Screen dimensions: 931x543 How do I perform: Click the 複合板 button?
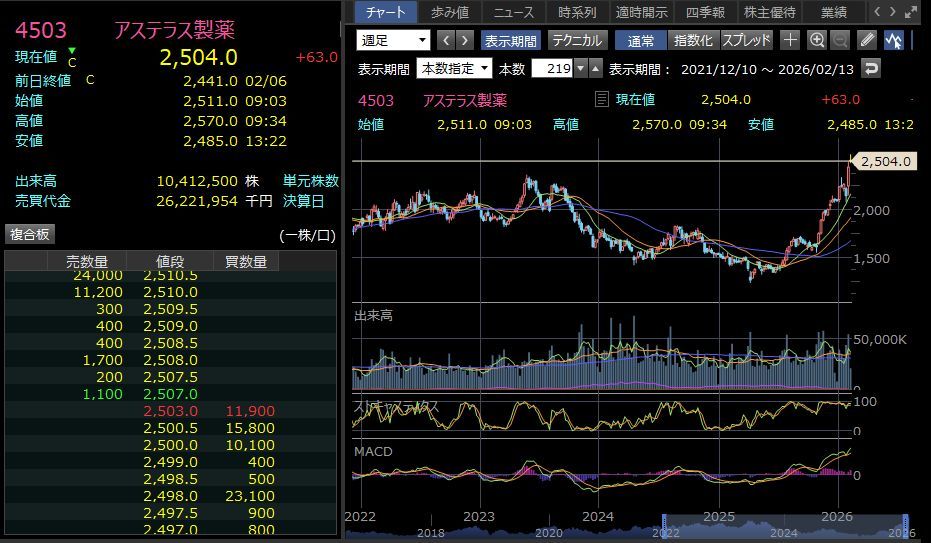tap(30, 234)
